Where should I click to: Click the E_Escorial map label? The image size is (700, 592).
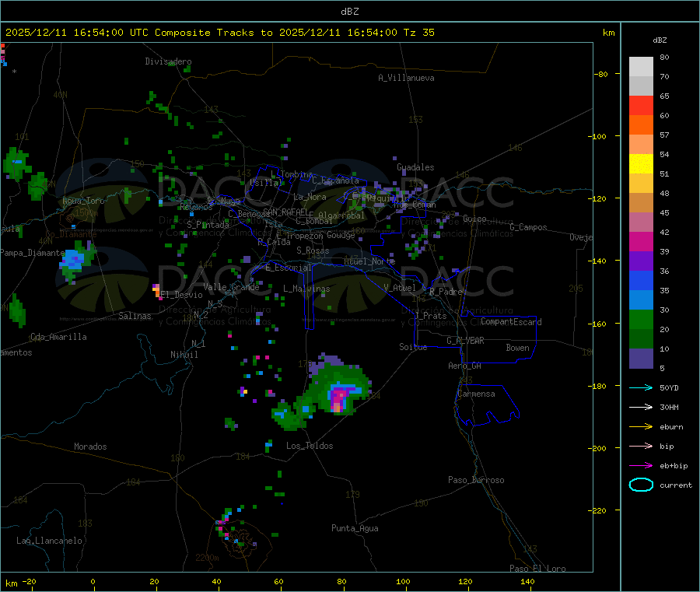289,268
